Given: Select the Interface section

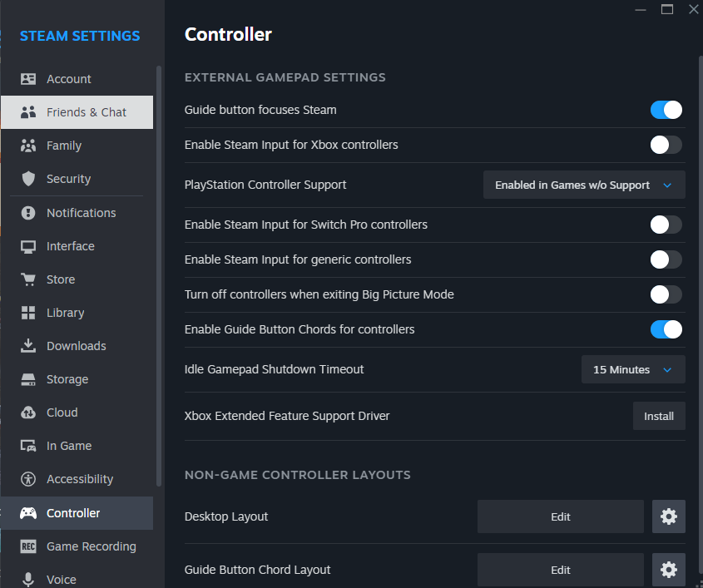Looking at the screenshot, I should pyautogui.click(x=77, y=246).
